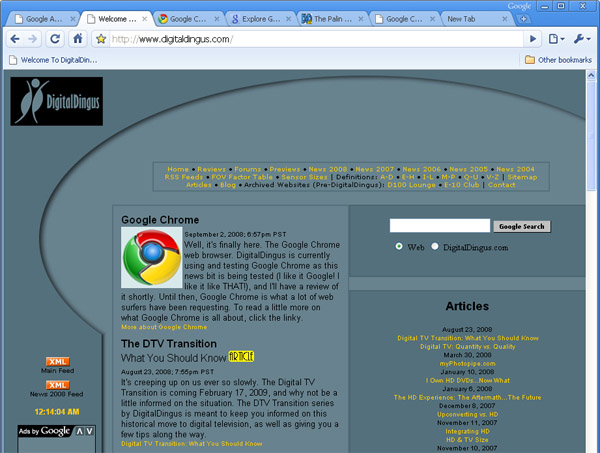600x453 pixels.
Task: Open the Other bookmarks folder
Action: pyautogui.click(x=558, y=60)
